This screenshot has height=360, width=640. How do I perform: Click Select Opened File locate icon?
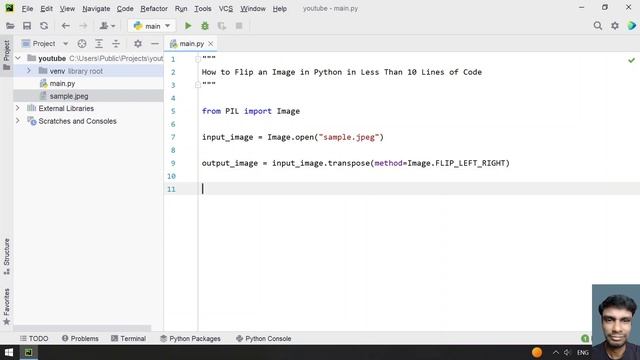[82, 44]
